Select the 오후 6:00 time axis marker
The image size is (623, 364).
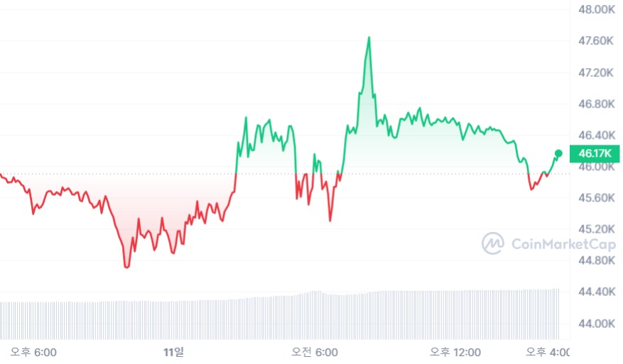33,352
